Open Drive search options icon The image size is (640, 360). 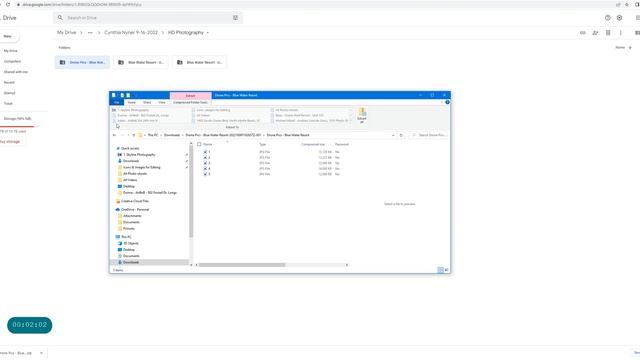pyautogui.click(x=236, y=18)
